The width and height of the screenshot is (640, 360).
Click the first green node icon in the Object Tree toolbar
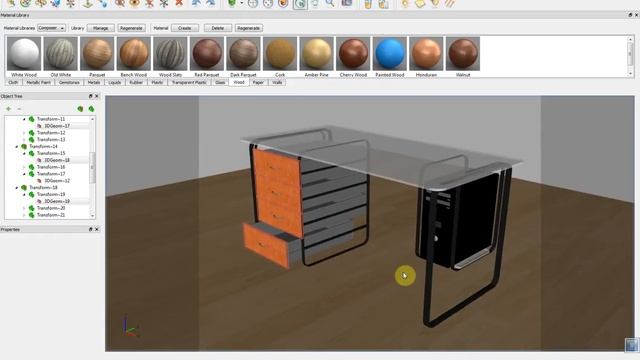pos(80,109)
